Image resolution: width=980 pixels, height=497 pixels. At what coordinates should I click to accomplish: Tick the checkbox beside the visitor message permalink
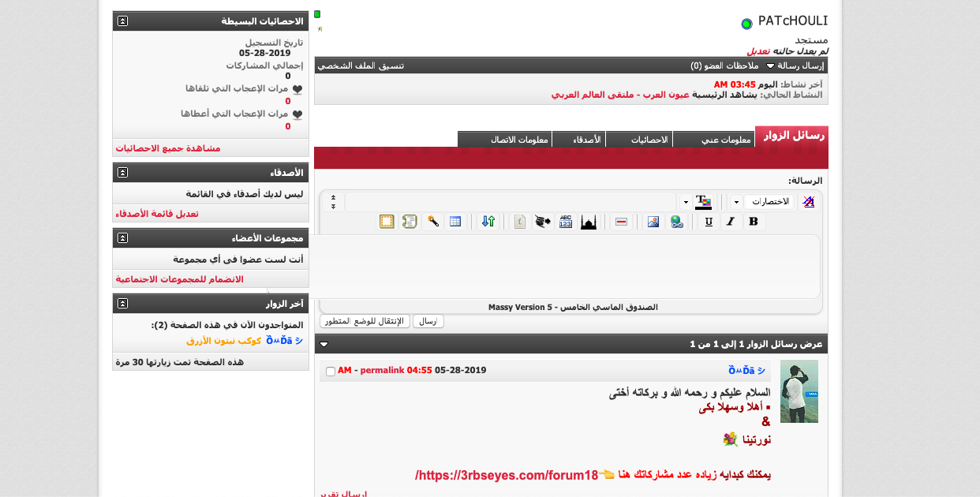(331, 371)
